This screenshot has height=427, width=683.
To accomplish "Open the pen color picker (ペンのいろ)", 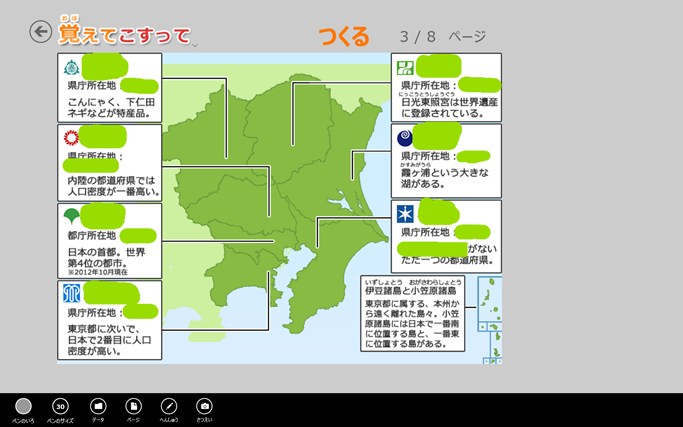I will pyautogui.click(x=24, y=406).
